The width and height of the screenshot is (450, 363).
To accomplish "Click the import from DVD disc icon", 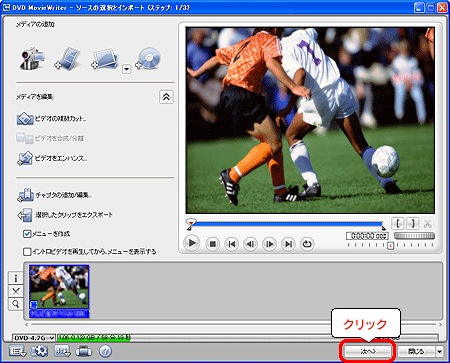I will (x=148, y=59).
